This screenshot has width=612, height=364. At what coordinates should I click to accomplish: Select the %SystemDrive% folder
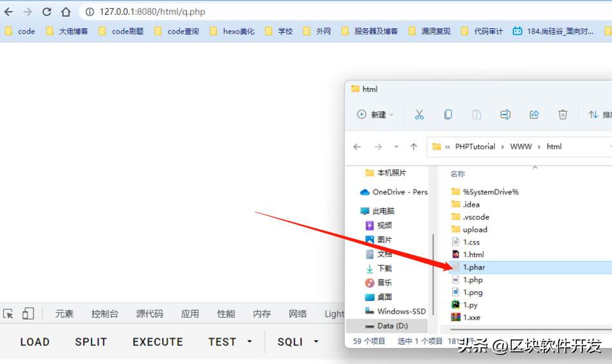[485, 192]
